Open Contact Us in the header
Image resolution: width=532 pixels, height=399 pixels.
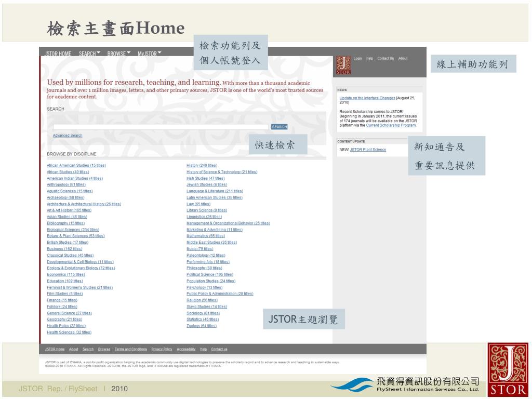tap(385, 58)
